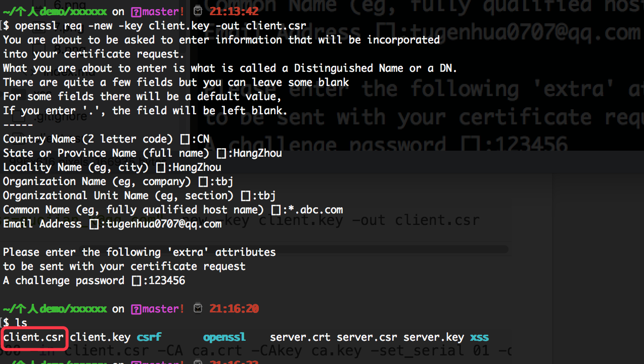This screenshot has width=644, height=364.
Task: Click the csrf directory name
Action: pyautogui.click(x=149, y=337)
